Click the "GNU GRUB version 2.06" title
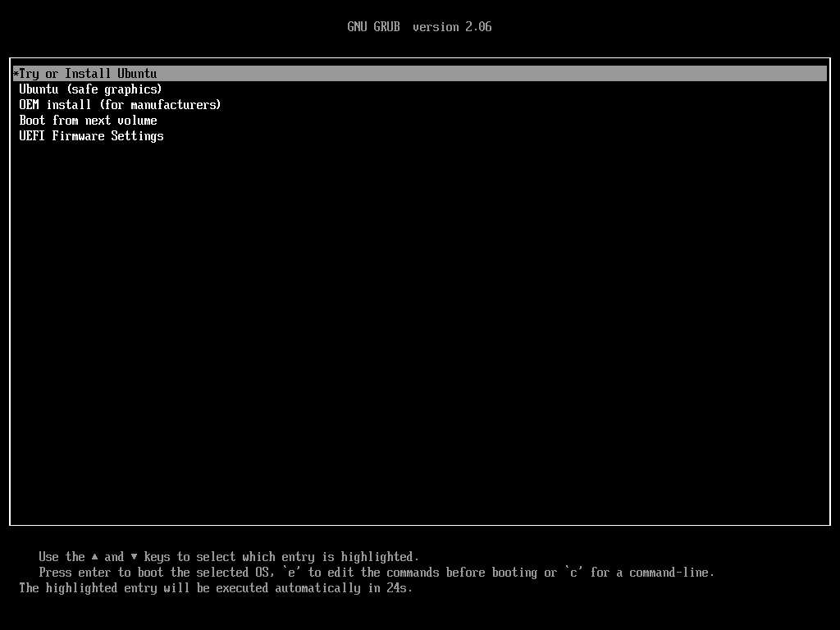 coord(419,27)
